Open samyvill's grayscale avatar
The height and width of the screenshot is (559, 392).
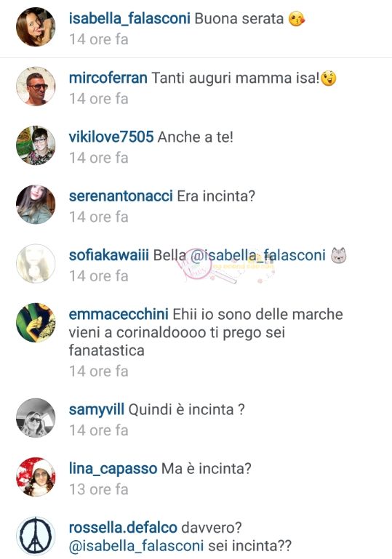(x=36, y=417)
